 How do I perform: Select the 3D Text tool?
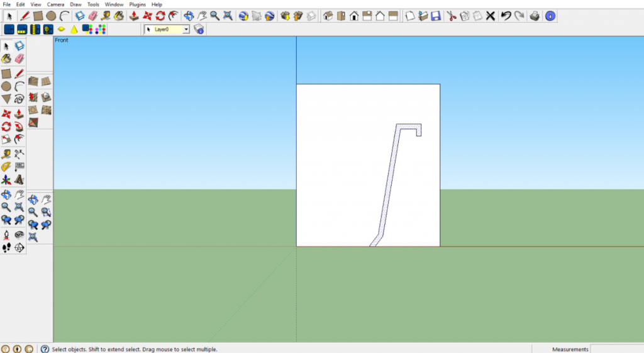(19, 179)
